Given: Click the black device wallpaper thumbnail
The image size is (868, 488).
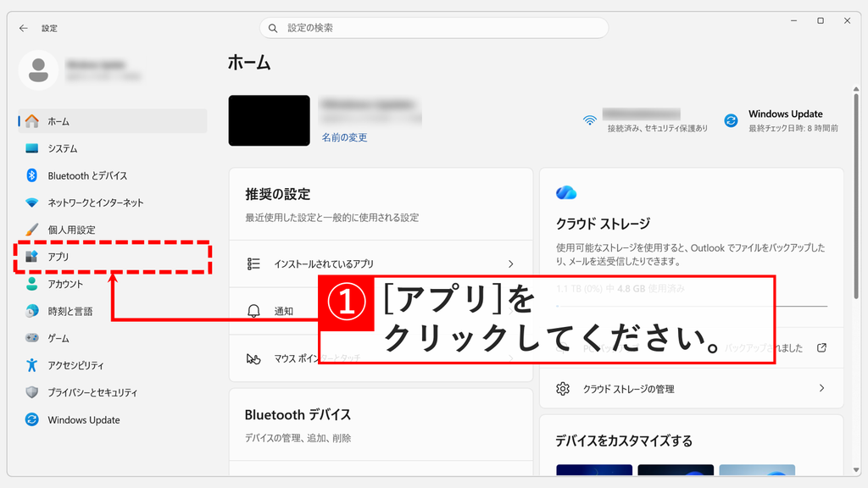Looking at the screenshot, I should (x=269, y=120).
